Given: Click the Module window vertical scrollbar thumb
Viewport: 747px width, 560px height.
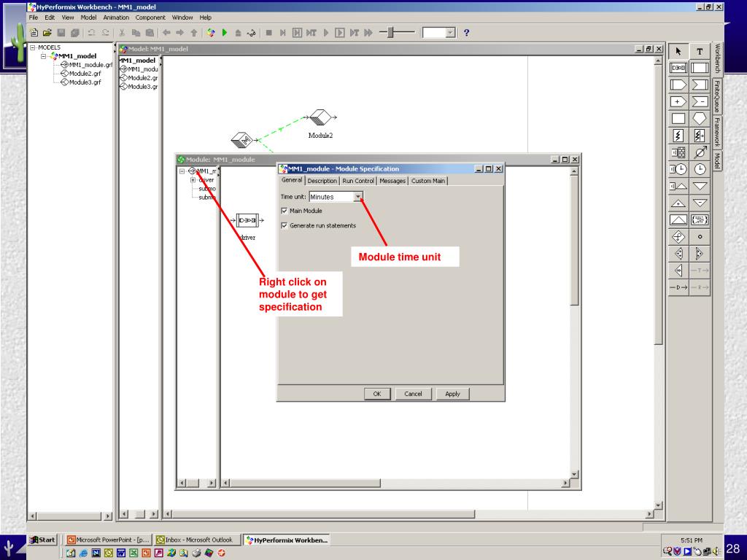Looking at the screenshot, I should 574,241.
